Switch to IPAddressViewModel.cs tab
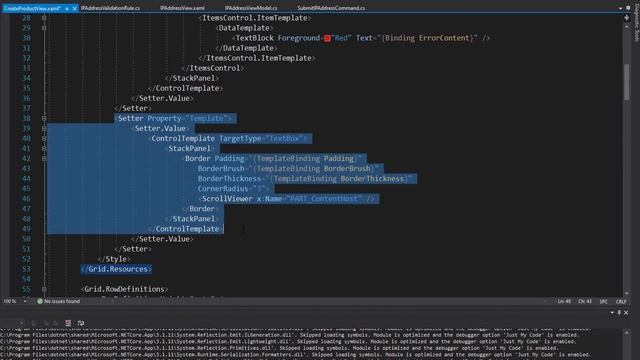 point(251,8)
